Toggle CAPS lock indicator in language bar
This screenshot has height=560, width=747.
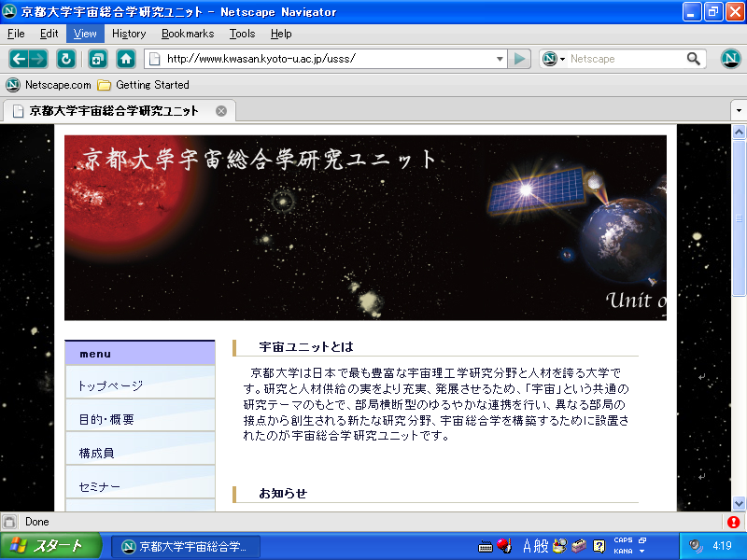[x=623, y=540]
